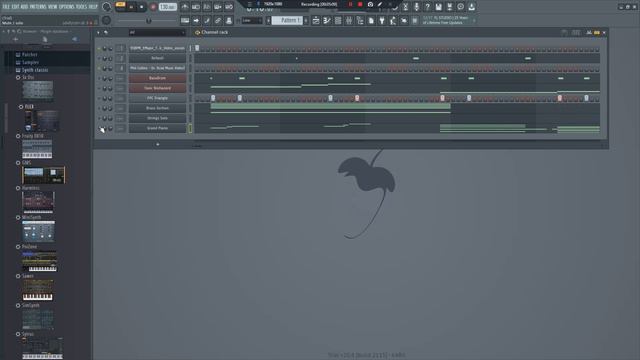Click the screen recorder camera icon
The height and width of the screenshot is (360, 640).
click(x=370, y=4)
